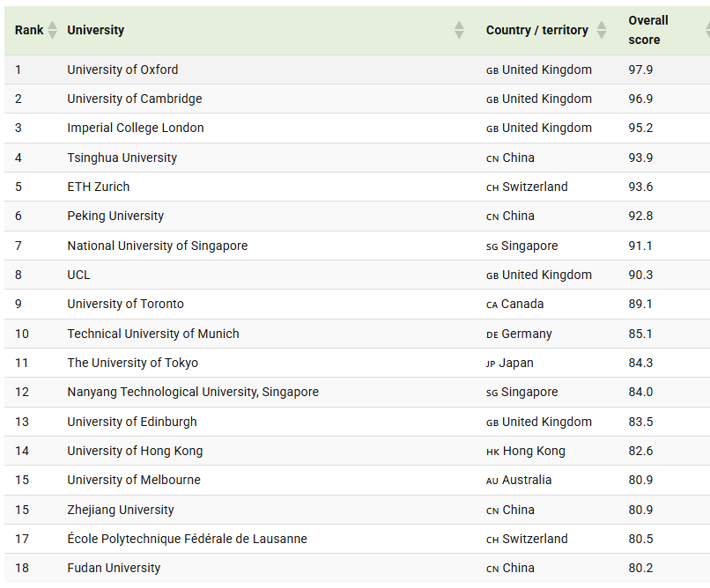Click the Overall score column header
Screen dimensions: 710x588
[x=648, y=30]
